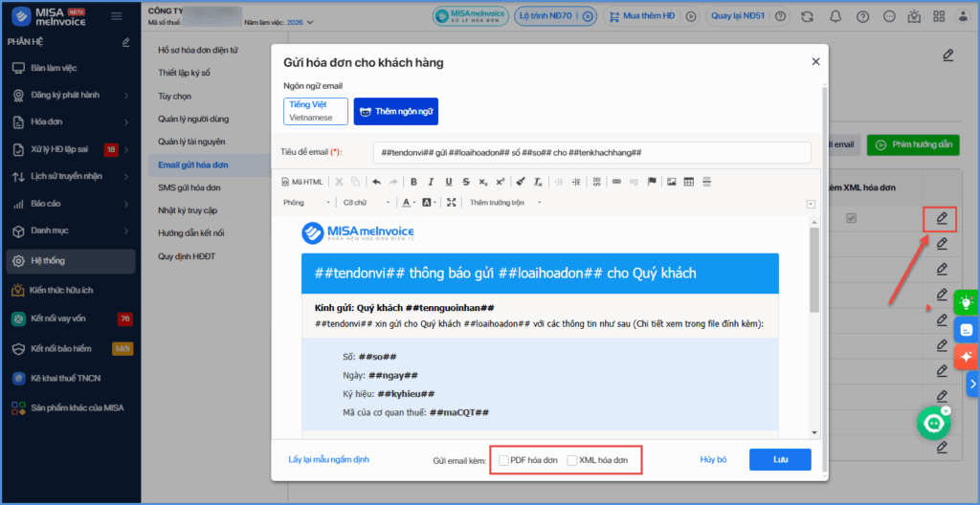The image size is (980, 505).
Task: Click the underline formatting icon
Action: click(449, 182)
